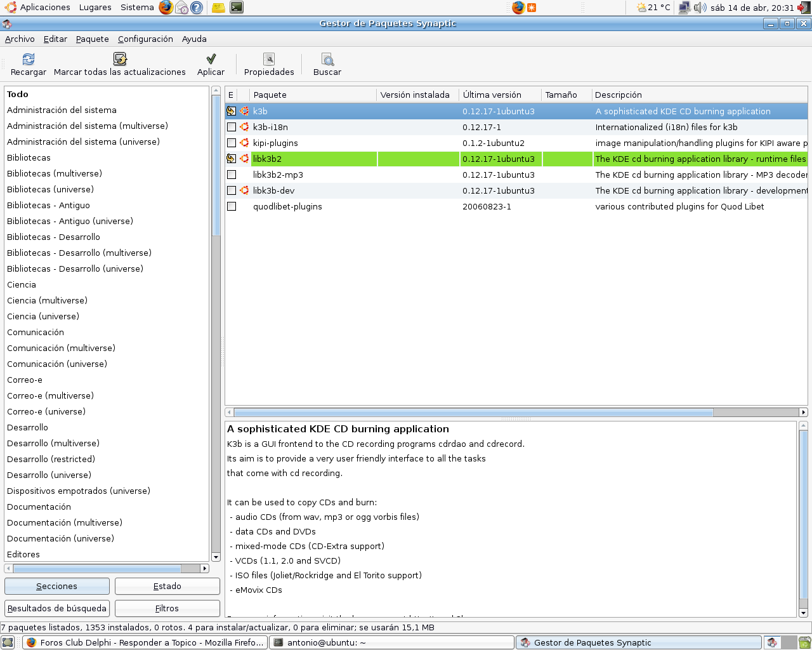Click the yellow notes launcher in panel
This screenshot has width=812, height=650.
point(218,8)
